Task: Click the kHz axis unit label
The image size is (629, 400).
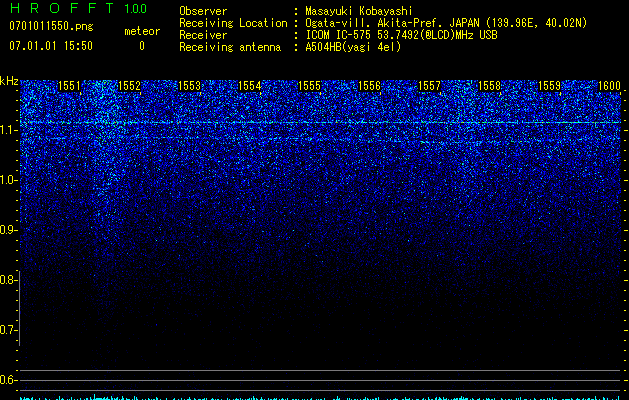Action: (9, 81)
